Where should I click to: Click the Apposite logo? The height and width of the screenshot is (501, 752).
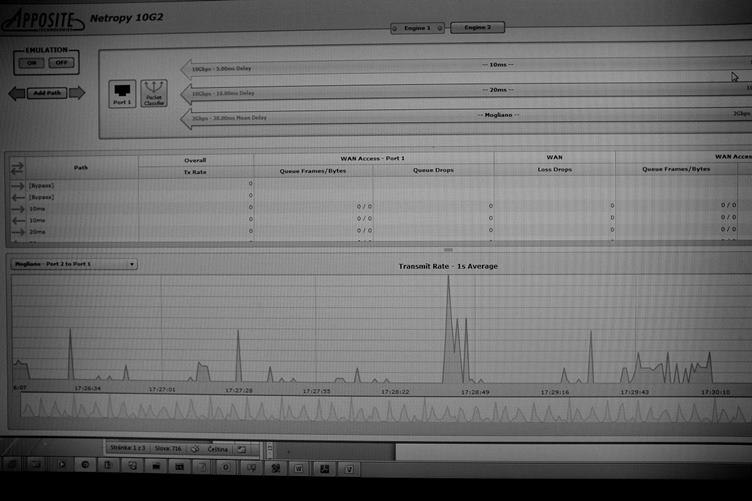coord(43,21)
